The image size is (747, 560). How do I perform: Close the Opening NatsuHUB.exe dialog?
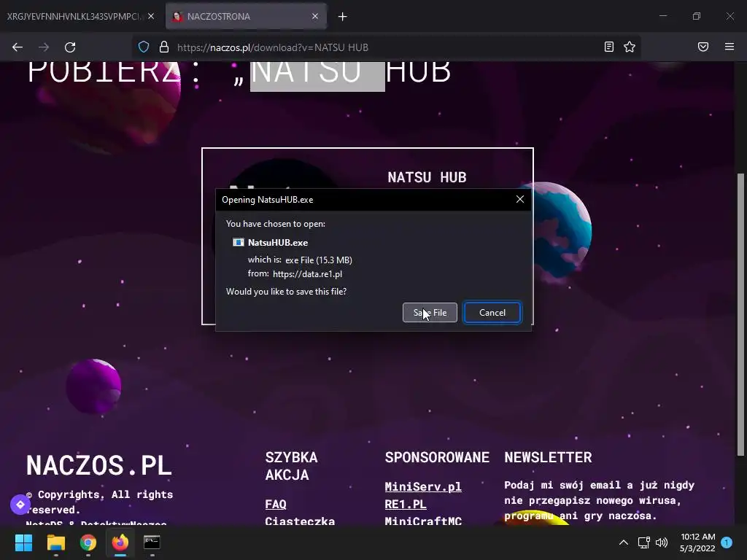click(519, 199)
